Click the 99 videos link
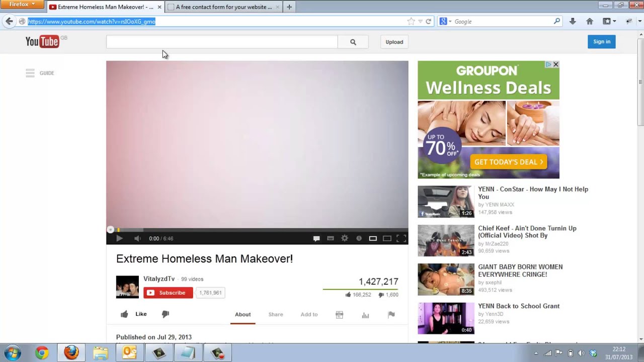The image size is (644, 362). tap(192, 279)
